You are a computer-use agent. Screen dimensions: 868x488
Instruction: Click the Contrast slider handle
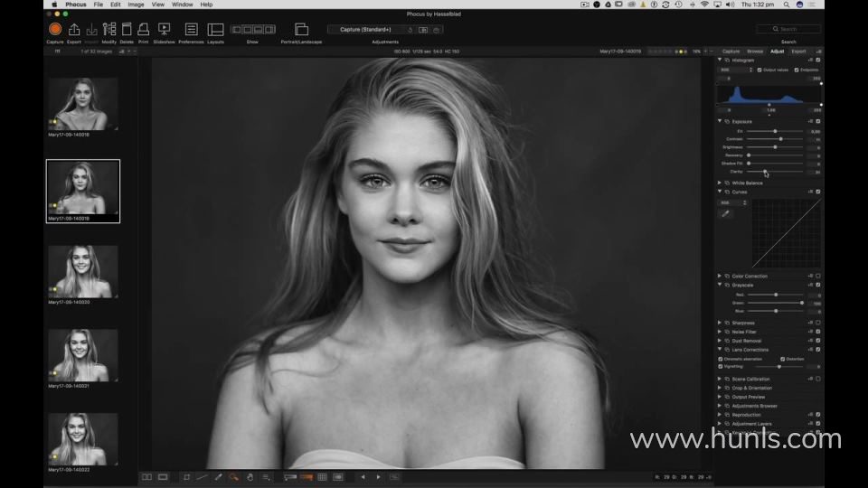click(x=780, y=139)
